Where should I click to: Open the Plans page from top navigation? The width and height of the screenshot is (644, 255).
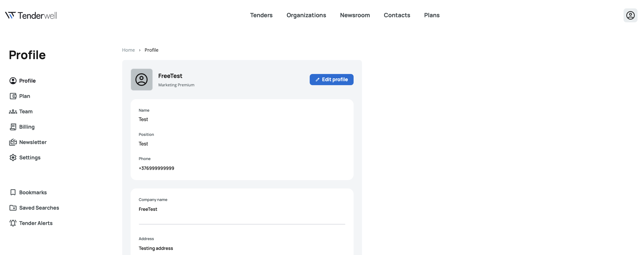point(431,15)
